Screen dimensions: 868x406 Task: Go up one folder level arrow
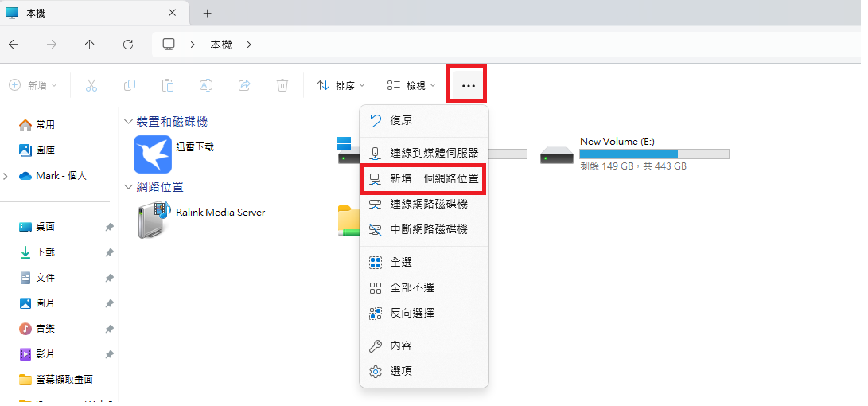[x=89, y=45]
